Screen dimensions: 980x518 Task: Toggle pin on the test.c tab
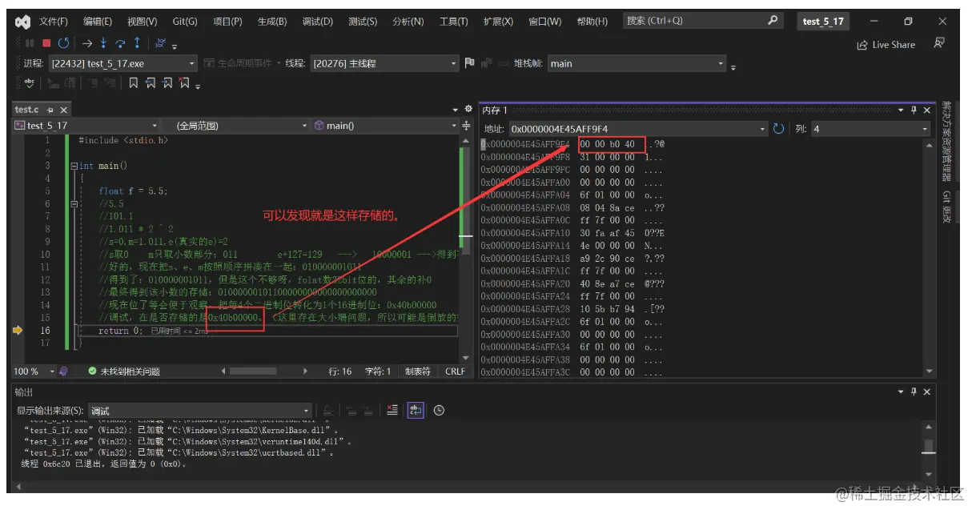50,110
